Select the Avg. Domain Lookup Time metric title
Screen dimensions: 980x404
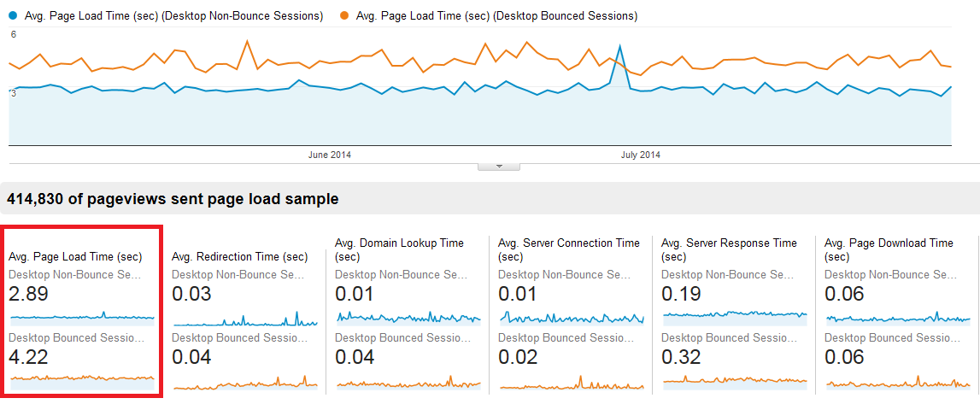coord(399,243)
